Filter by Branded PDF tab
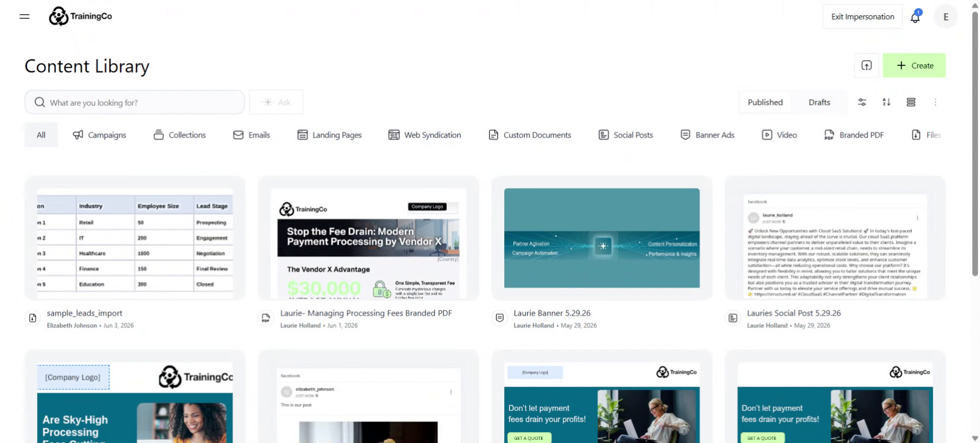 pyautogui.click(x=854, y=135)
